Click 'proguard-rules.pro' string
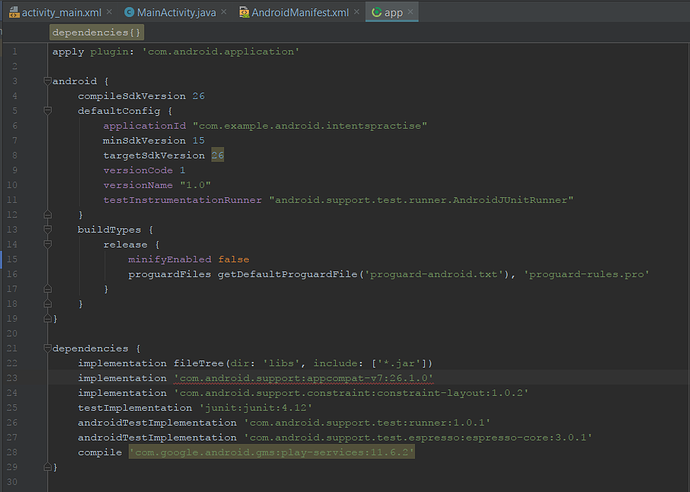Image resolution: width=690 pixels, height=492 pixels. point(586,274)
